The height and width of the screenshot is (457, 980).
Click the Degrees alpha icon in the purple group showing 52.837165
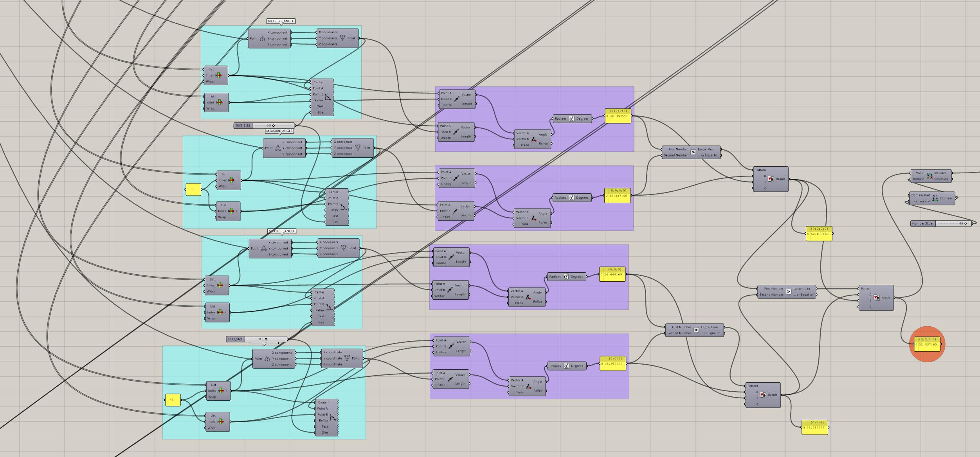click(571, 198)
